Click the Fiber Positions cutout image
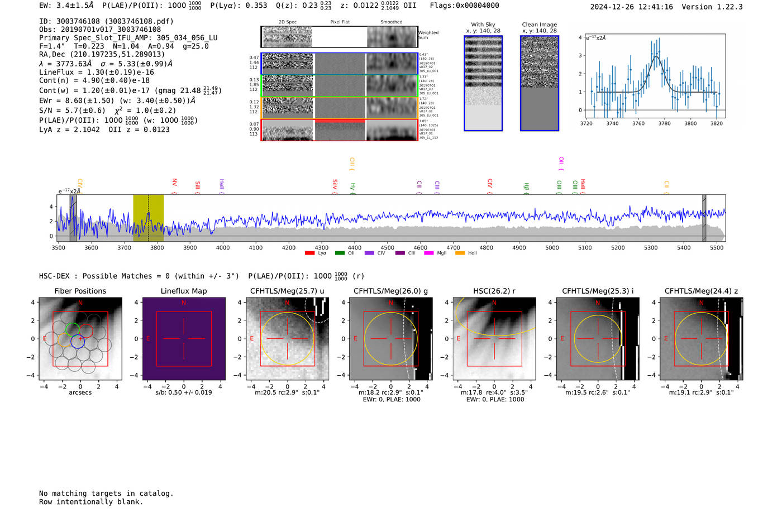782x532 pixels. pyautogui.click(x=80, y=339)
